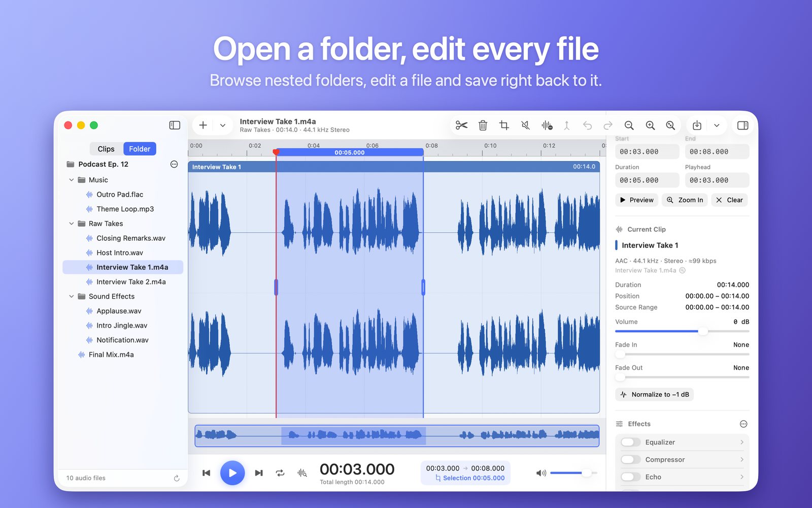Clear the current selection
Screen dimensions: 812x508
(x=729, y=200)
